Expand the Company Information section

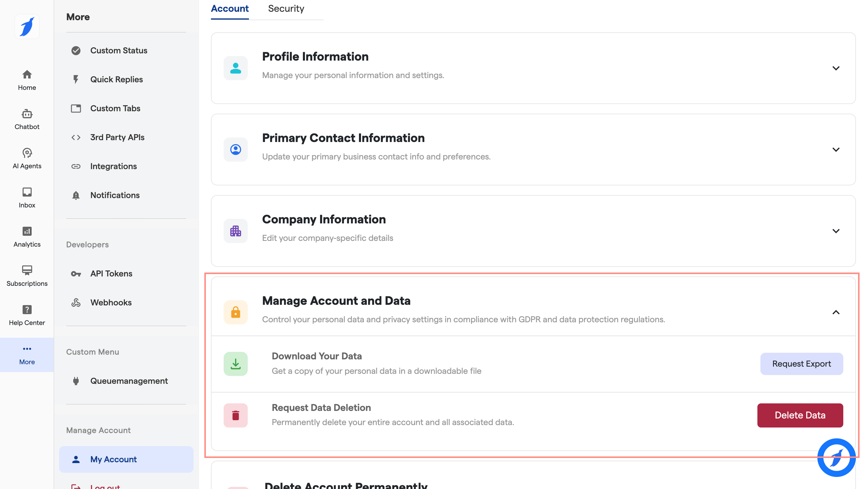coord(836,231)
